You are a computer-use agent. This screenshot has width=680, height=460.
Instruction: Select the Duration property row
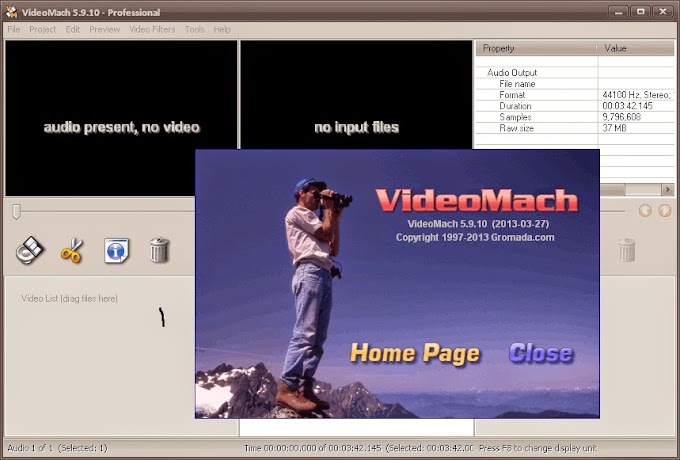click(575, 106)
